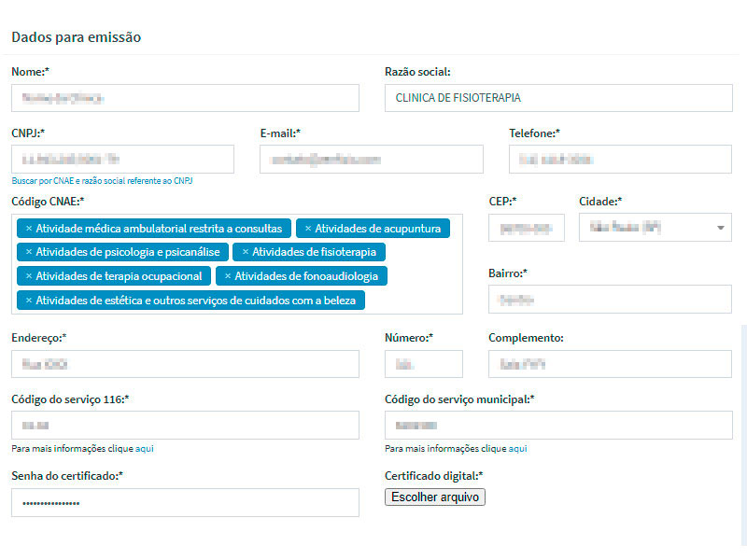Remove 'Atividades de fisioterapia' tag
This screenshot has width=747, height=560.
(x=245, y=252)
